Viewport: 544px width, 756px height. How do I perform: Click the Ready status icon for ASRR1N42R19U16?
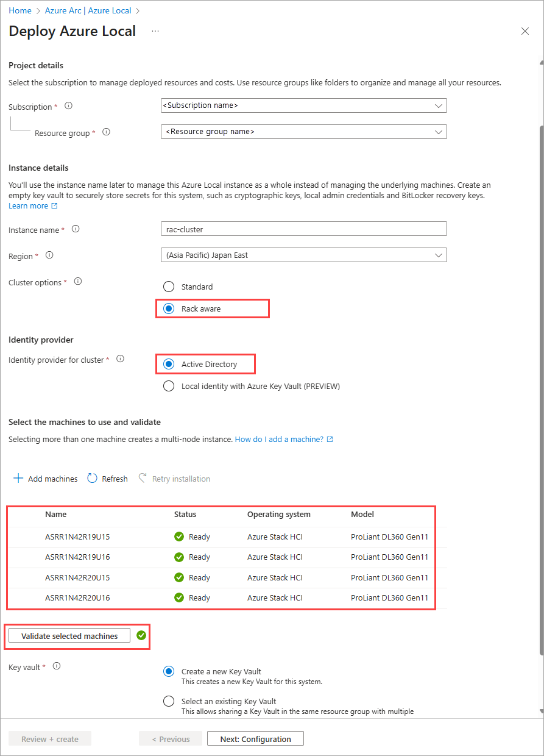point(179,557)
